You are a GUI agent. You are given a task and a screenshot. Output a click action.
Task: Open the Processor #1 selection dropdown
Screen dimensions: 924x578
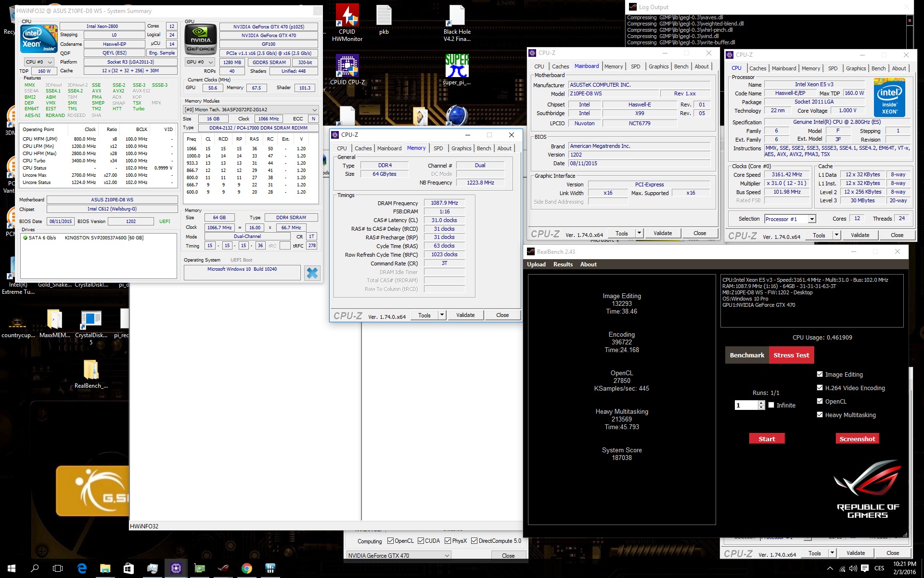[790, 219]
